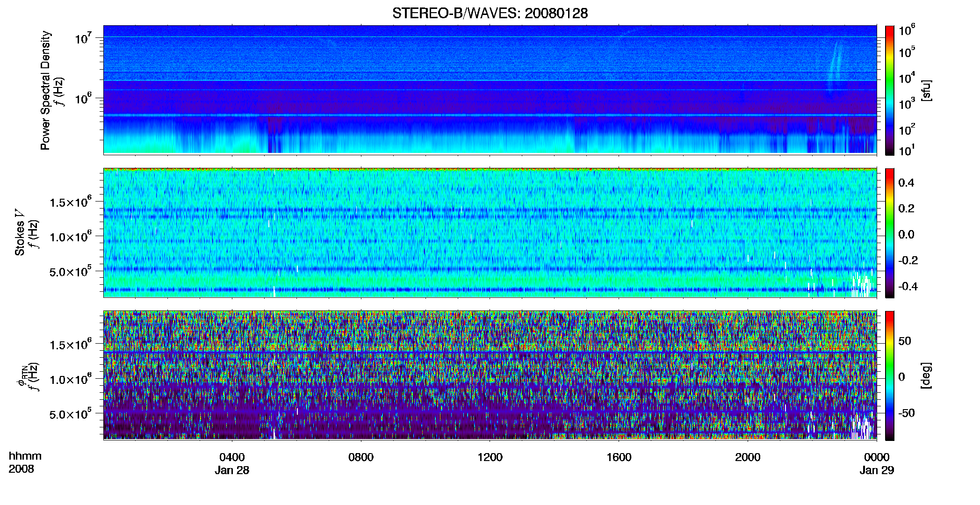Click the 0400 time tick label
The image size is (980, 505).
pyautogui.click(x=232, y=457)
